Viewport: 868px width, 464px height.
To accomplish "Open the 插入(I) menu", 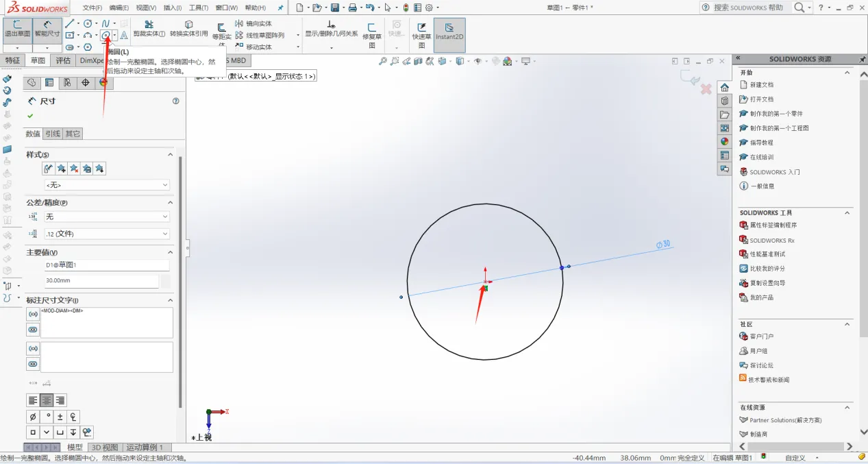I will coord(173,8).
